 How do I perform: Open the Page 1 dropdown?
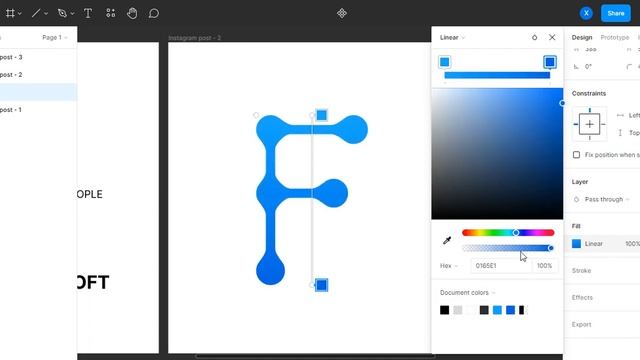coord(55,37)
